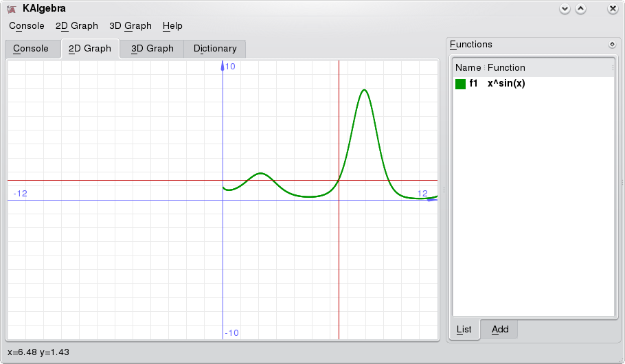The height and width of the screenshot is (364, 625).
Task: Click the green f1 color swatch
Action: click(x=460, y=84)
